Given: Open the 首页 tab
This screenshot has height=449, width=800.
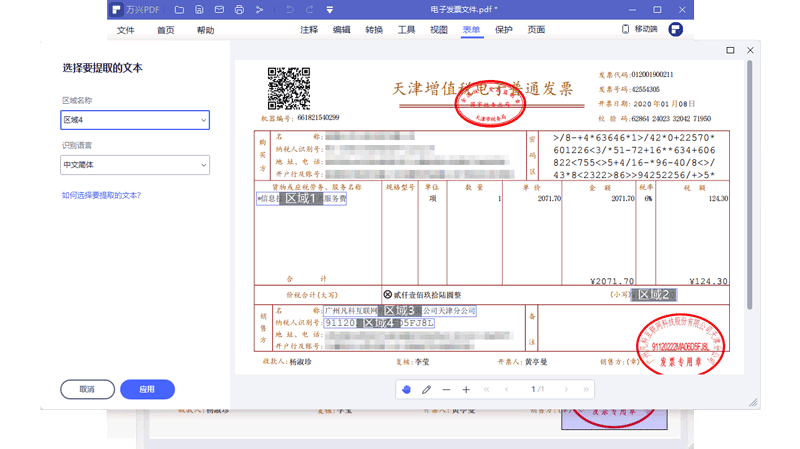Looking at the screenshot, I should [165, 30].
